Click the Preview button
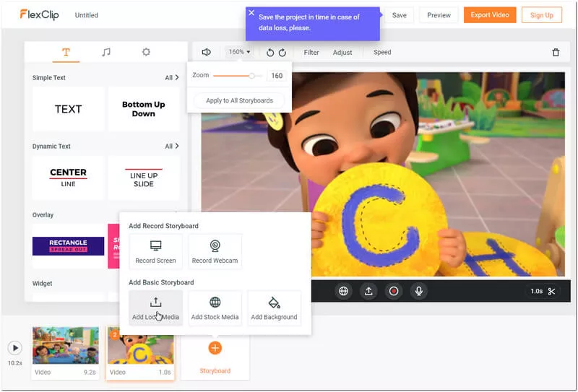Image resolution: width=578 pixels, height=392 pixels. pos(439,15)
